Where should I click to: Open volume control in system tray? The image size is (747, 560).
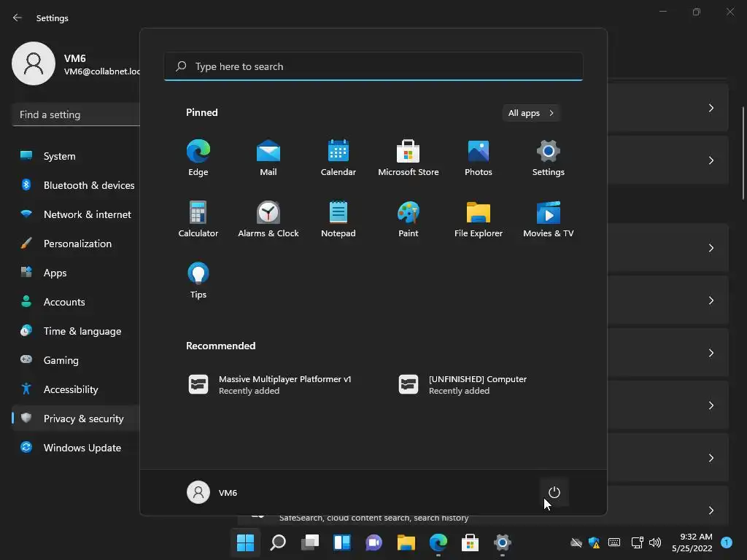point(655,542)
